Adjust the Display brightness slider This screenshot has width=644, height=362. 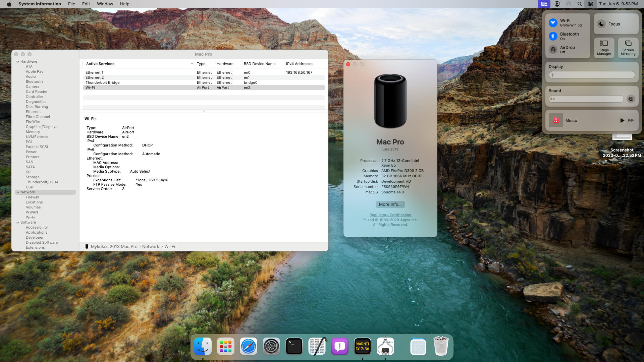592,75
